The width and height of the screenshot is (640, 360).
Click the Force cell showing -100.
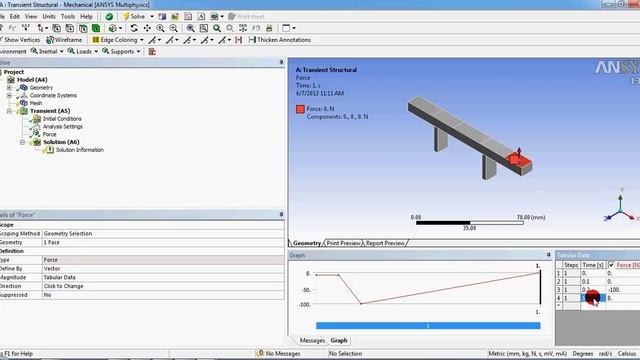[x=623, y=290]
